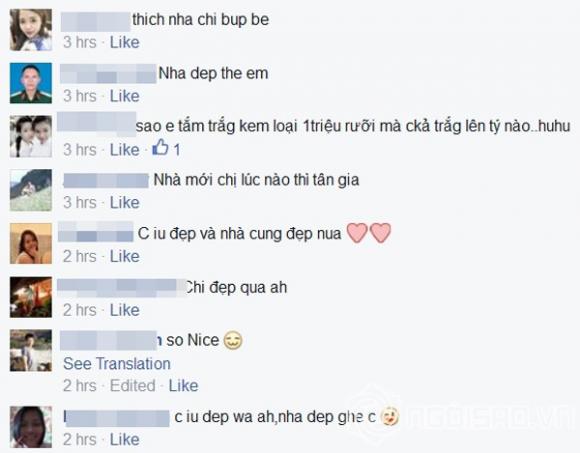Open the couple avatar beside "tắm trắng" comment
Viewport: 580px width, 453px height.
pos(31,136)
